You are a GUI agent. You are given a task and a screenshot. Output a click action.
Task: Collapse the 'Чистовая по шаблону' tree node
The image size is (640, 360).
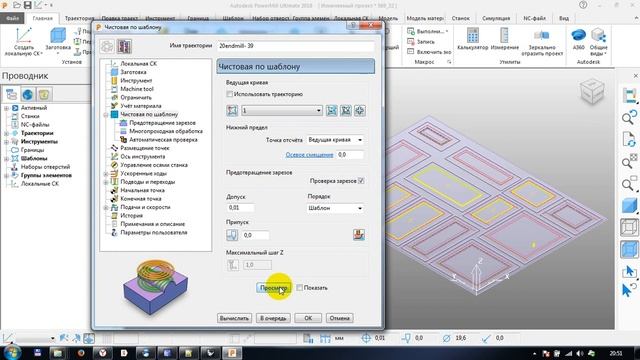tap(106, 115)
